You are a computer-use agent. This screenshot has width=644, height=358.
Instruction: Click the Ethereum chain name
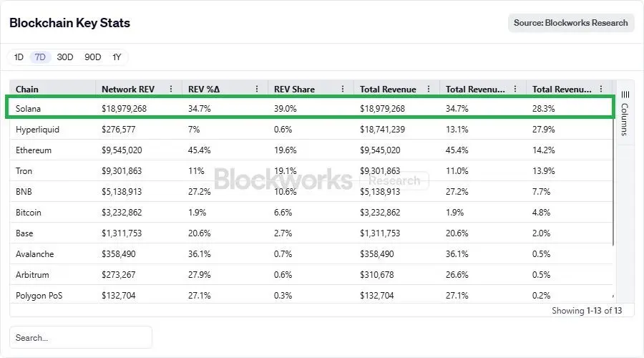34,150
